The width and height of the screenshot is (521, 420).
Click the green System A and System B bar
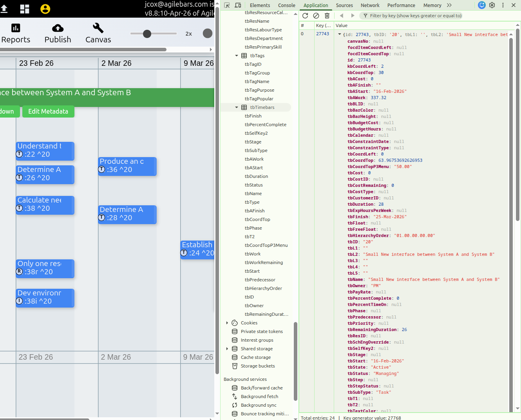tap(107, 97)
